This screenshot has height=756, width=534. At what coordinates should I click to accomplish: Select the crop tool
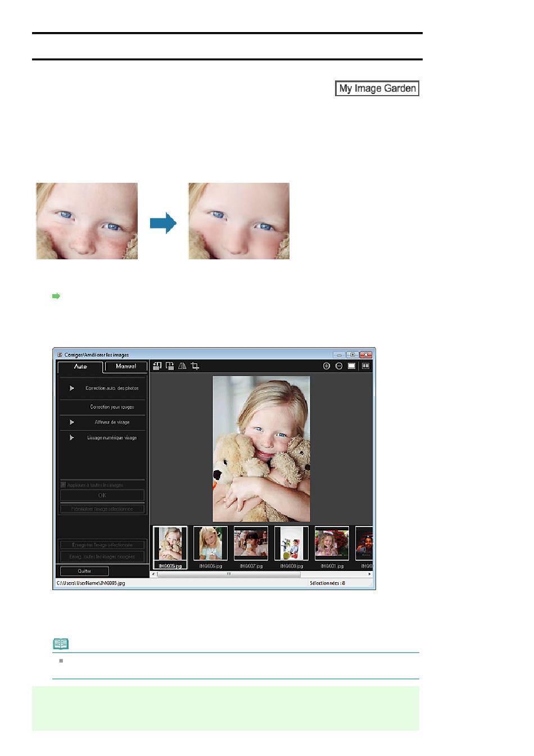point(195,366)
